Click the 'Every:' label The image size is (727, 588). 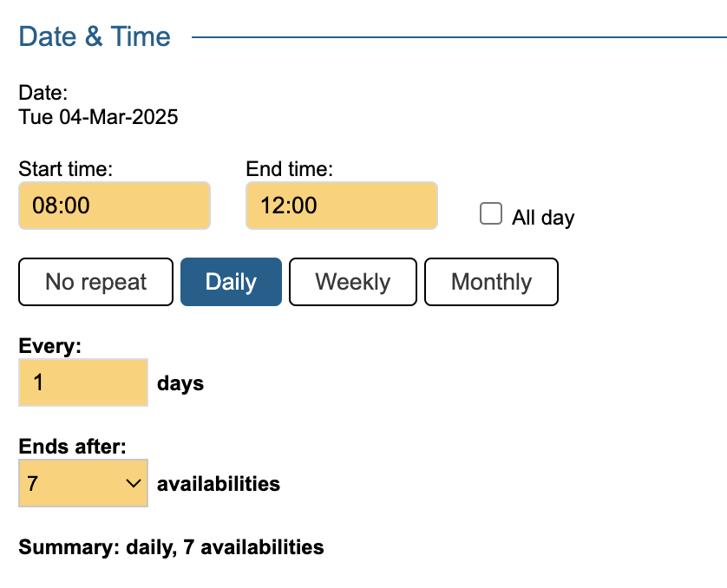(x=49, y=346)
